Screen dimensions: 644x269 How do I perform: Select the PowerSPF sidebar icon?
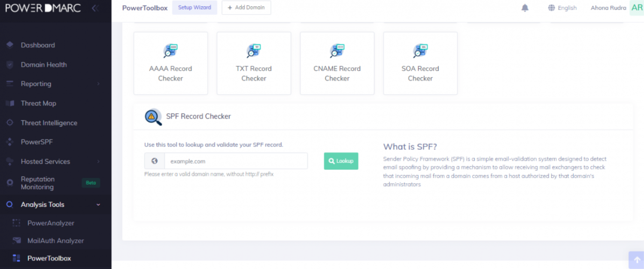10,142
